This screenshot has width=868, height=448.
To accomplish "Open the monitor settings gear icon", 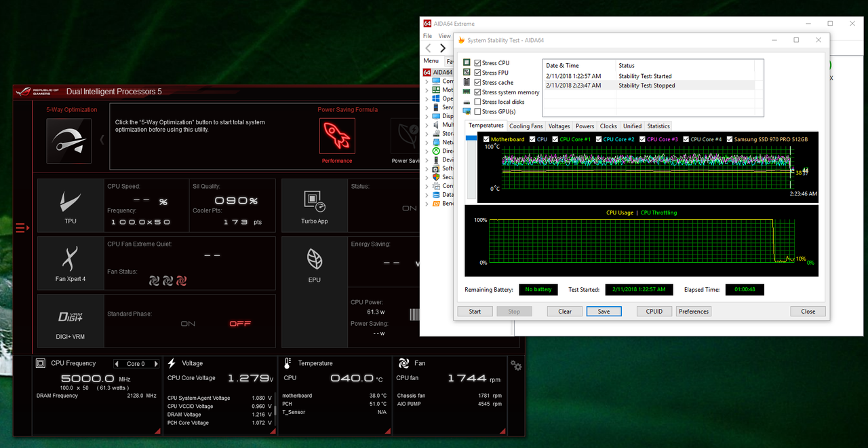I will click(516, 366).
